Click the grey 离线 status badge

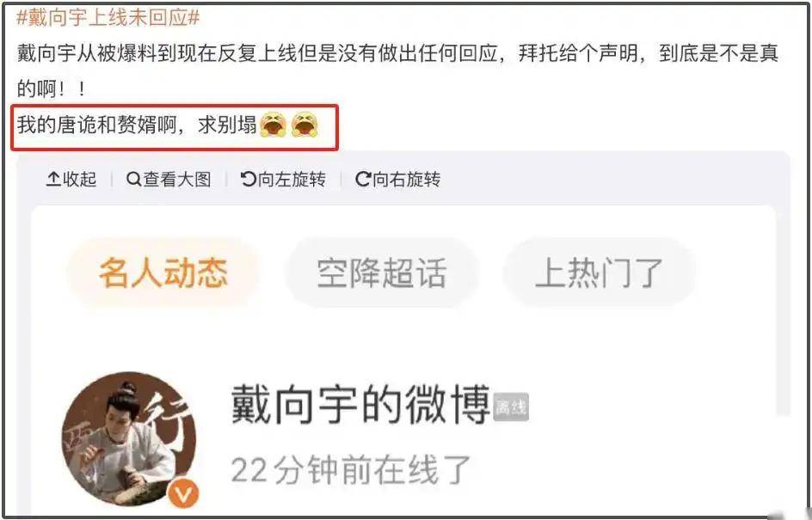[x=511, y=407]
